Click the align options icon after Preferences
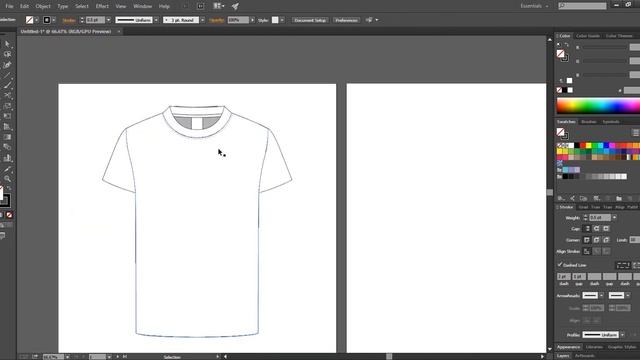Image resolution: width=640 pixels, height=360 pixels. (x=369, y=20)
